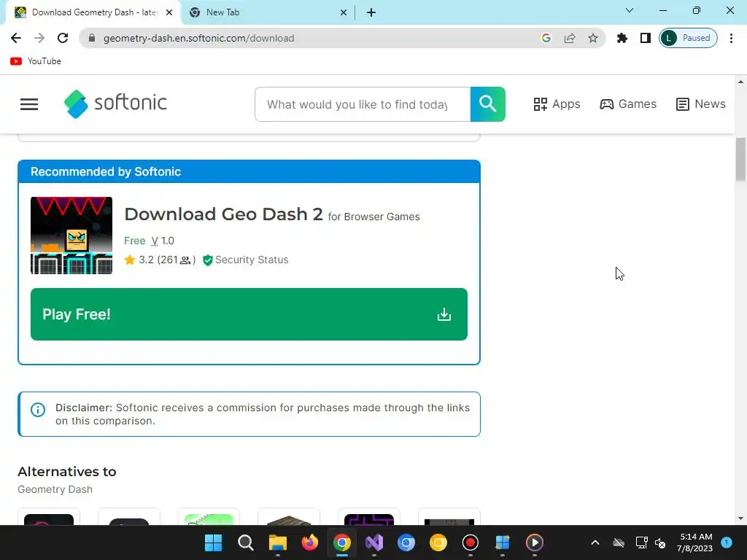Click the Security Status label
Viewport: 747px width, 560px height.
pos(252,260)
